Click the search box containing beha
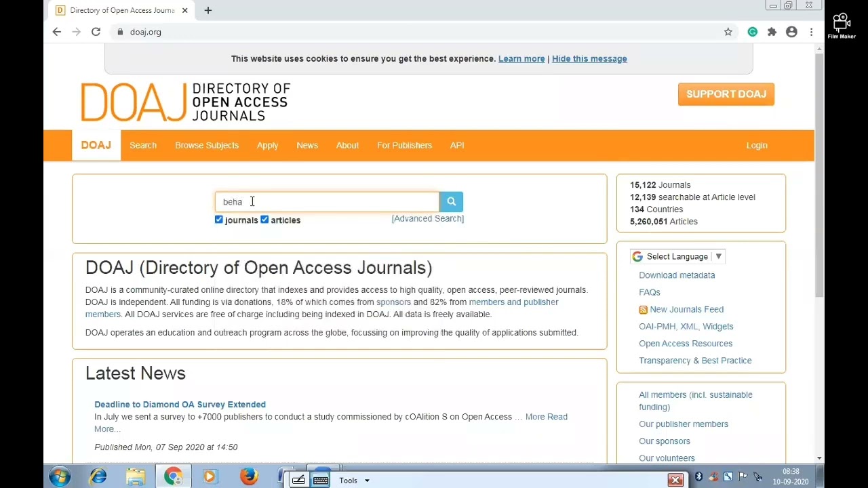Image resolution: width=868 pixels, height=488 pixels. 328,201
